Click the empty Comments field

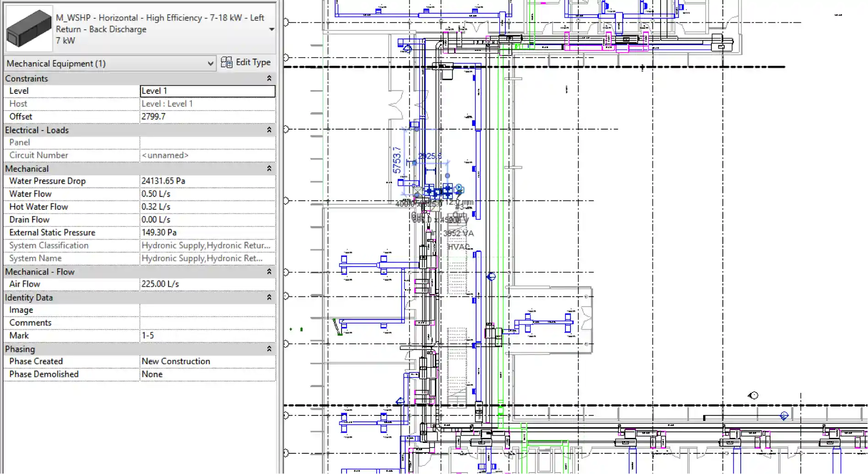tap(207, 323)
